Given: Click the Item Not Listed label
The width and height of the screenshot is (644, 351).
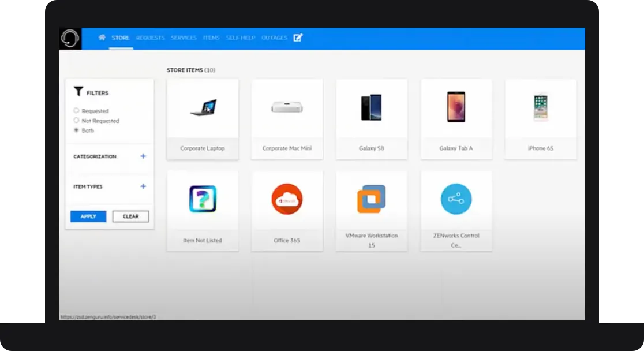Looking at the screenshot, I should click(203, 240).
